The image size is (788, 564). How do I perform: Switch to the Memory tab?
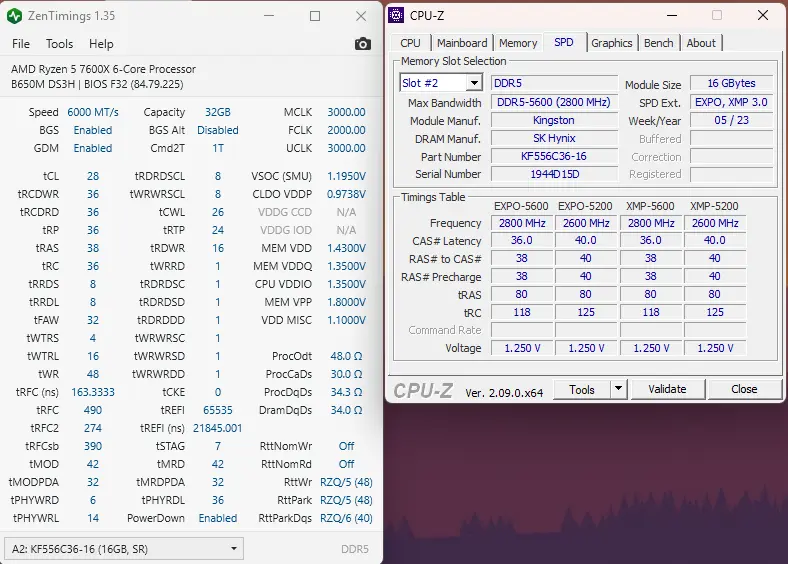pyautogui.click(x=518, y=43)
